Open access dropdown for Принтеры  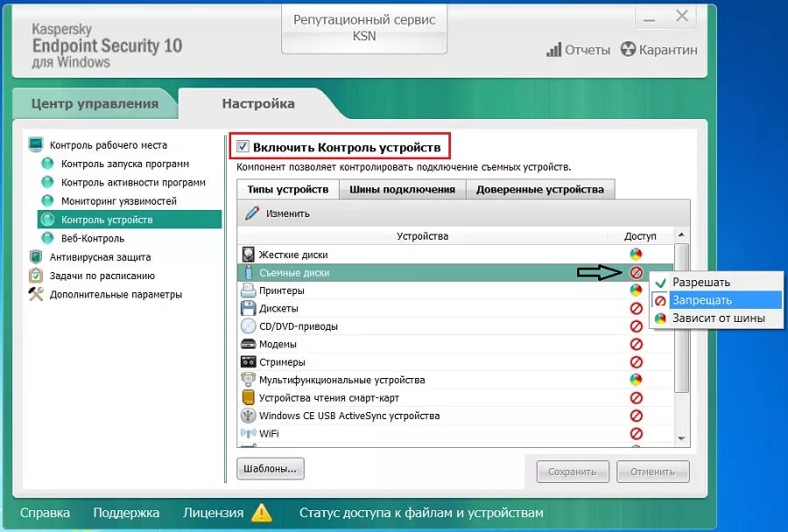coord(636,290)
